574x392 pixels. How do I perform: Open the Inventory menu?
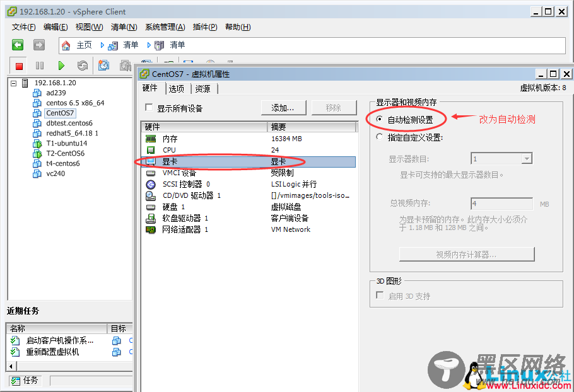(124, 27)
